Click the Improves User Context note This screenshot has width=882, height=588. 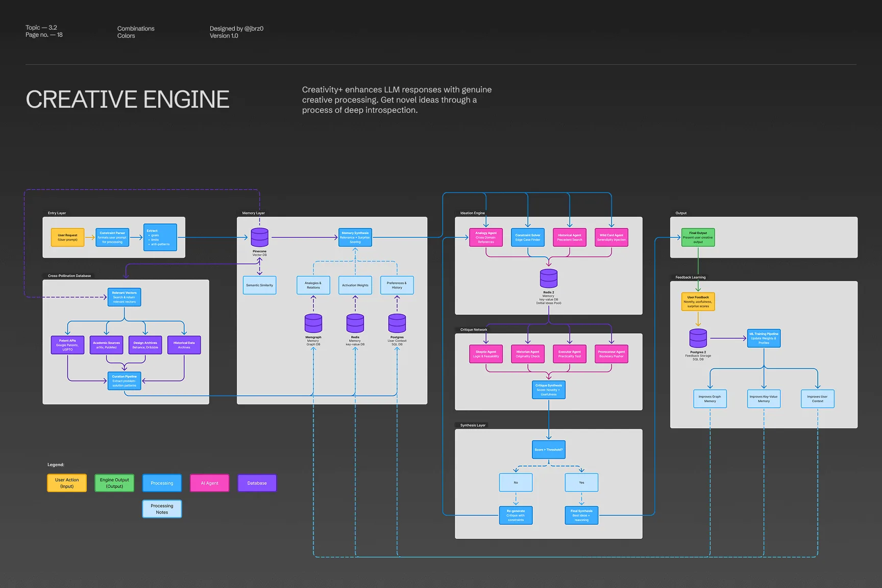point(818,399)
